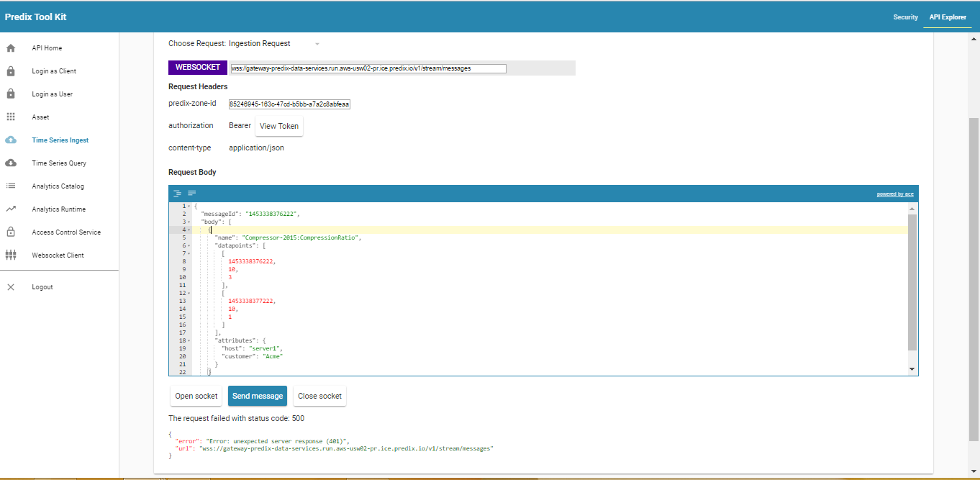Collapse the attributes fold at line 18
The width and height of the screenshot is (980, 480).
point(189,341)
